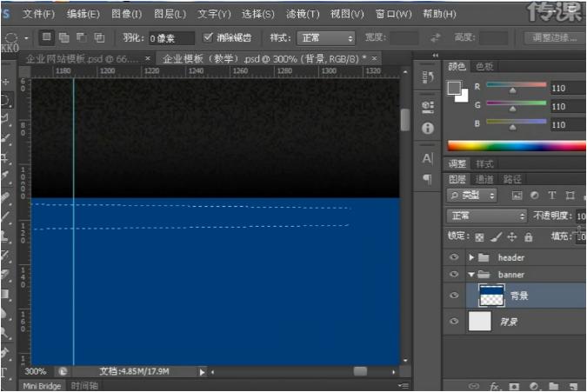The image size is (587, 392).
Task: Switch to the 通道 tab
Action: [484, 179]
